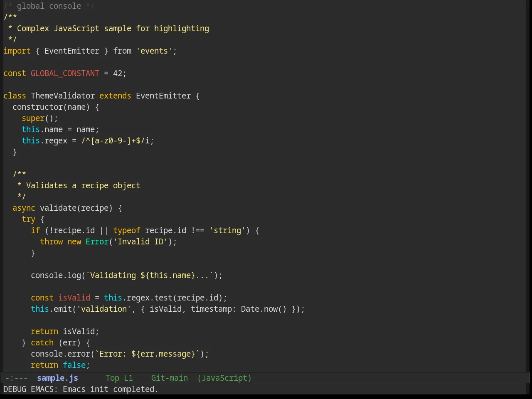Click the 'validation' string in emit call

click(x=104, y=309)
